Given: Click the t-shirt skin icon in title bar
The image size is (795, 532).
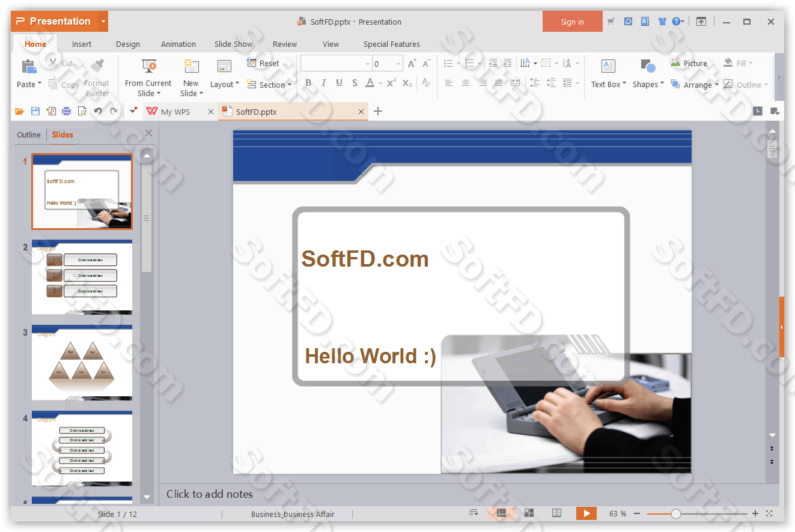Looking at the screenshot, I should coord(662,22).
